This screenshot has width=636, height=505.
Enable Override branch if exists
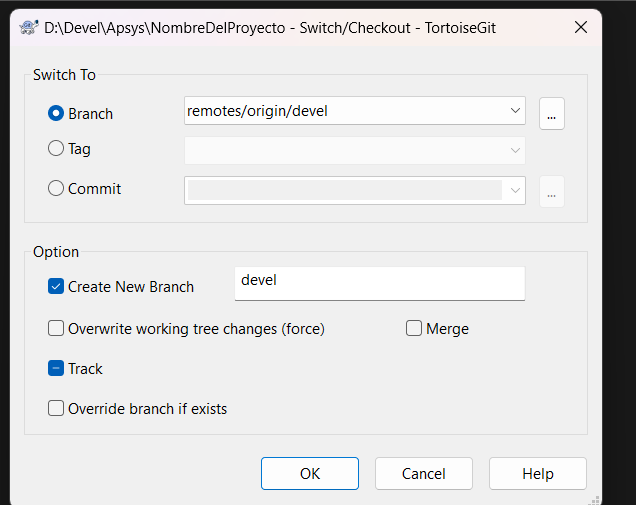click(x=56, y=409)
